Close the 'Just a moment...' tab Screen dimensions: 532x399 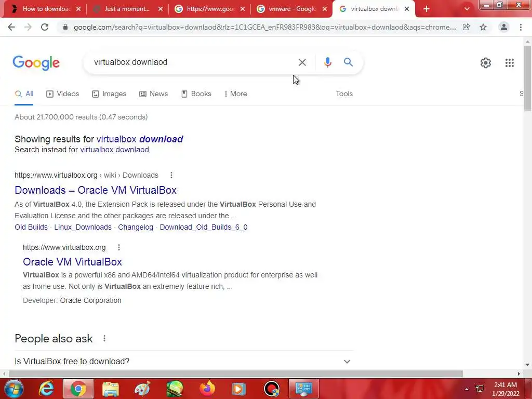[x=161, y=9]
